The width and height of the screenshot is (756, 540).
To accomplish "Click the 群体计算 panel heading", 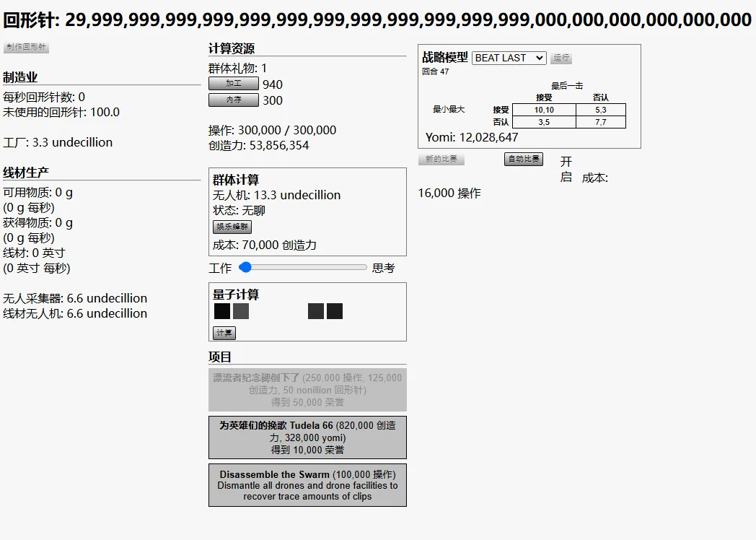I will (236, 180).
